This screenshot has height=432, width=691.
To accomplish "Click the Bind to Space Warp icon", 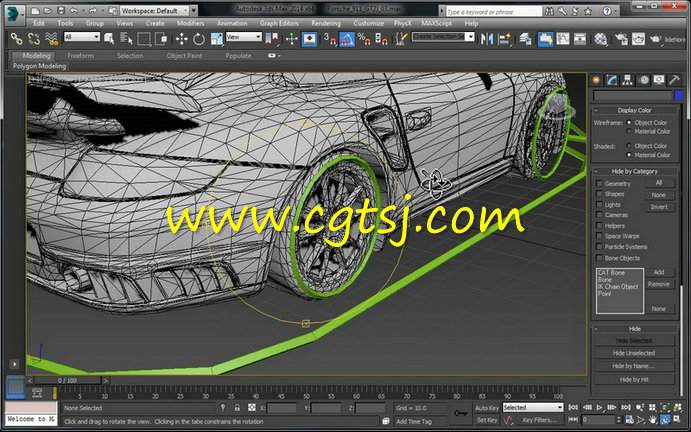I will pyautogui.click(x=52, y=39).
